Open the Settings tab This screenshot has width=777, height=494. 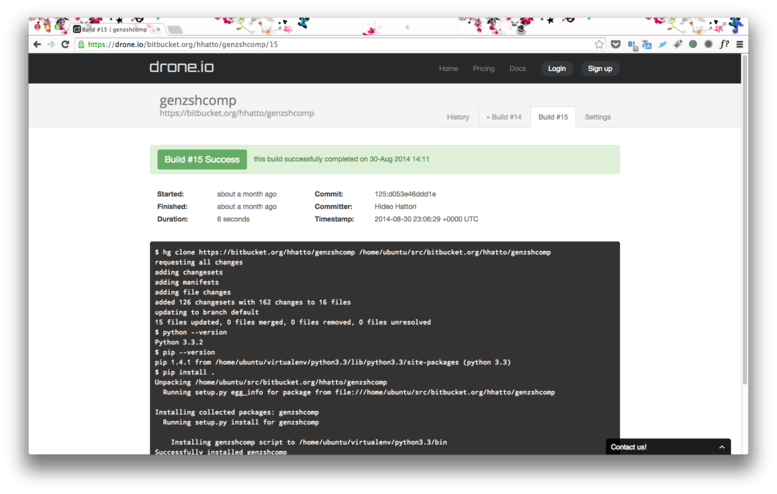coord(597,117)
